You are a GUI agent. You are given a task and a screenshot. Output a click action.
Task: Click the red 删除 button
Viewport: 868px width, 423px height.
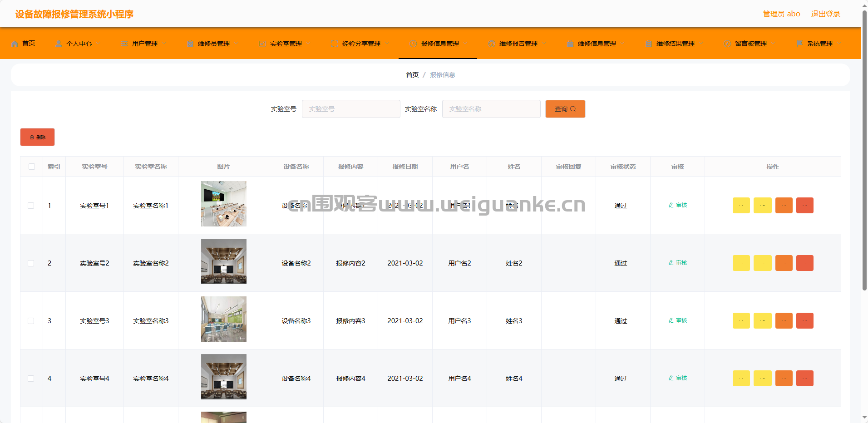(x=37, y=137)
